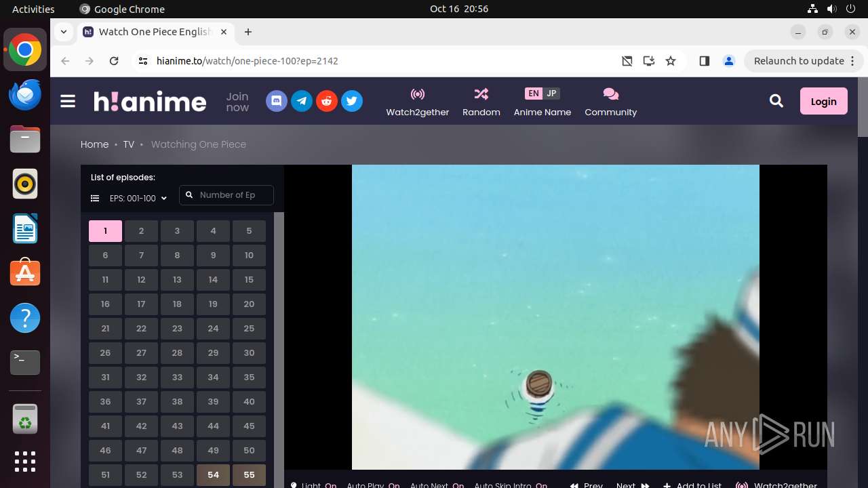Open the Community page
This screenshot has width=868, height=488.
pos(611,102)
